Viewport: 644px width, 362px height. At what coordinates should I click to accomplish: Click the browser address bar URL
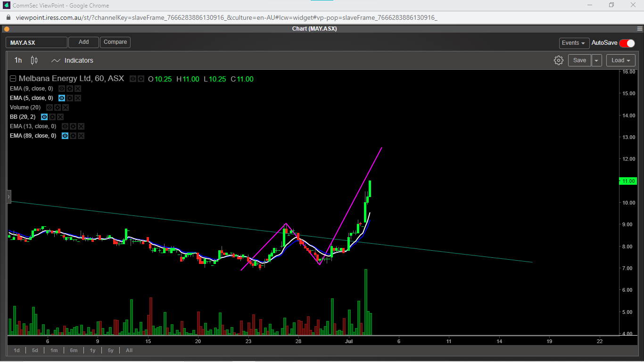[x=226, y=17]
